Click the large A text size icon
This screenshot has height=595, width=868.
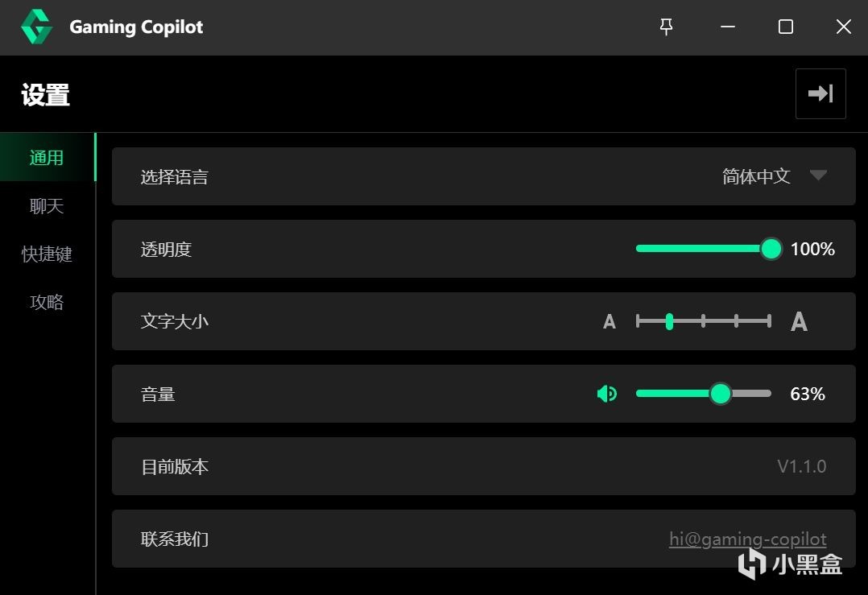click(799, 322)
